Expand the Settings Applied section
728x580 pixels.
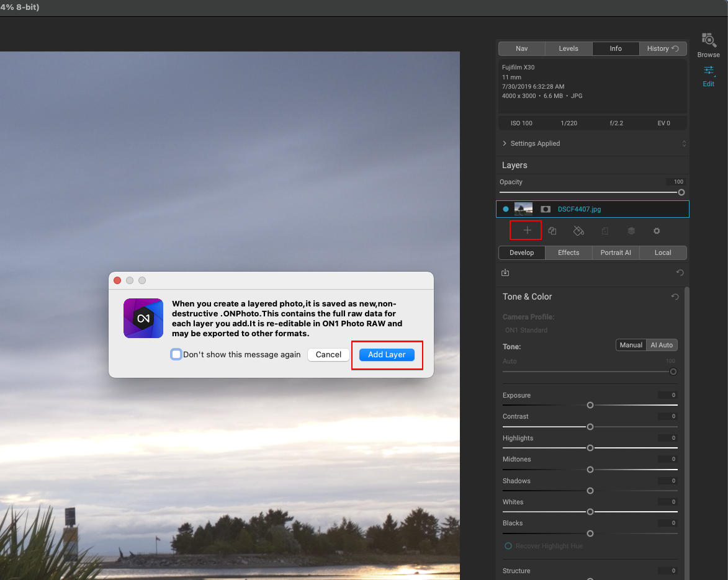(505, 143)
